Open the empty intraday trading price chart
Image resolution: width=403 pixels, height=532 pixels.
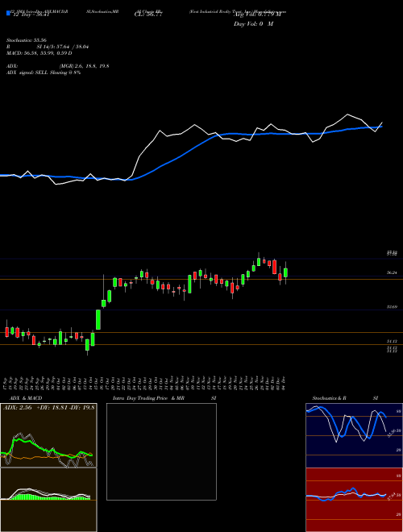(x=161, y=451)
